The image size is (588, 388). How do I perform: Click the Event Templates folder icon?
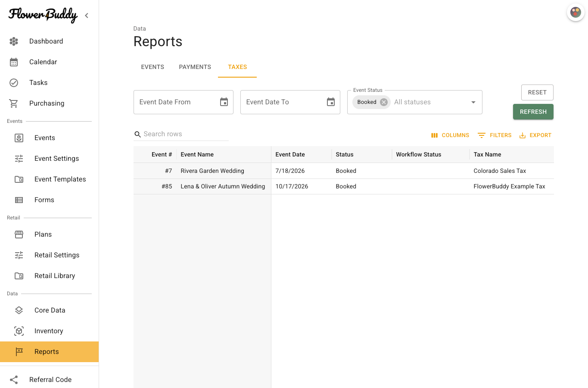19,179
